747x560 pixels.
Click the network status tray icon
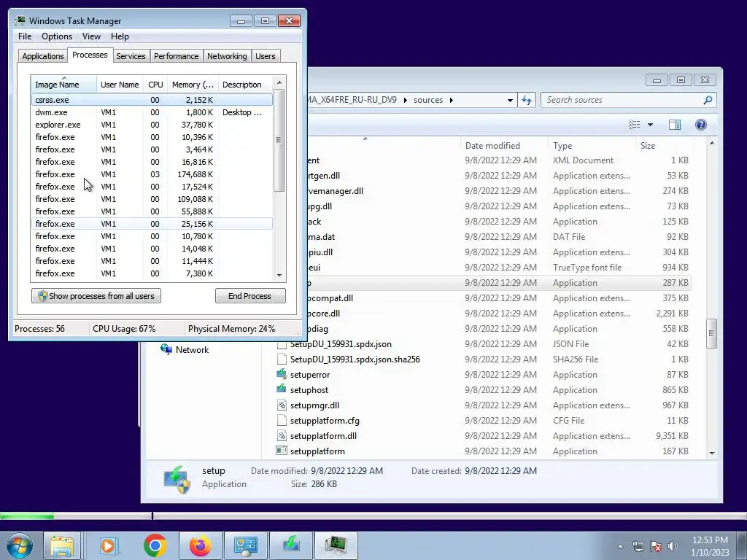coord(638,546)
